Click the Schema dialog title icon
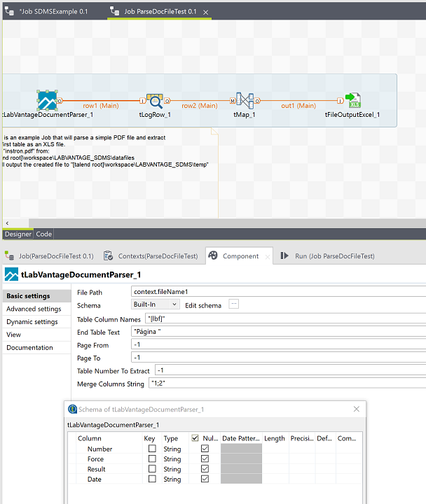Image resolution: width=426 pixels, height=504 pixels. 72,409
